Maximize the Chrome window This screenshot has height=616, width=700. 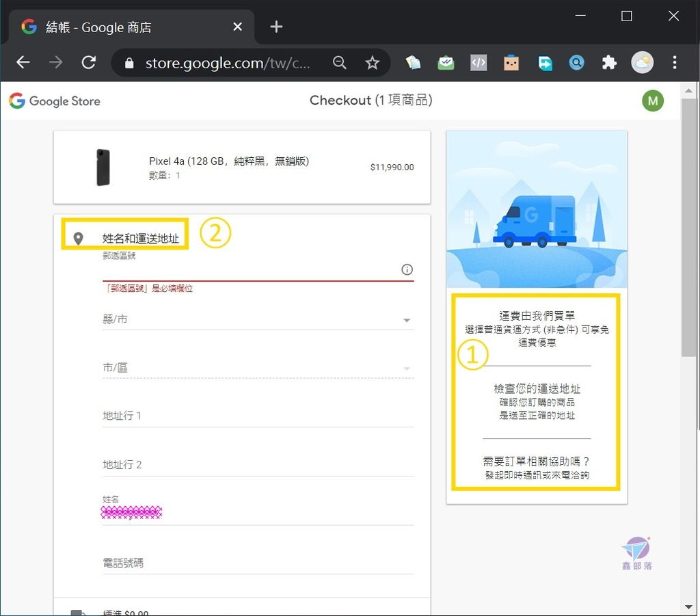coord(626,16)
